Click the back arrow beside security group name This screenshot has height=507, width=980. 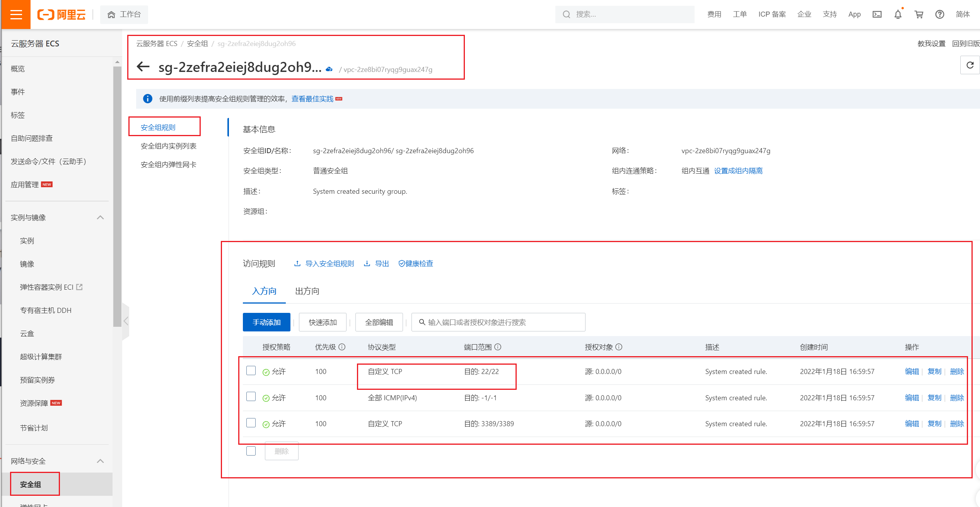coord(143,67)
